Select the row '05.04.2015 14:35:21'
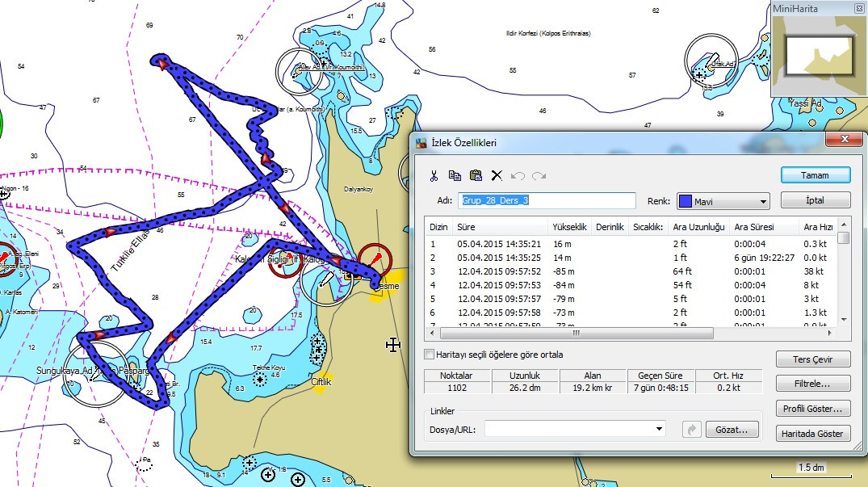 click(x=631, y=244)
